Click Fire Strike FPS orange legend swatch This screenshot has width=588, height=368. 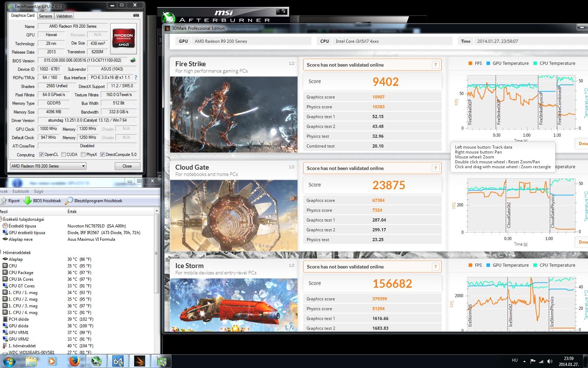[470, 63]
